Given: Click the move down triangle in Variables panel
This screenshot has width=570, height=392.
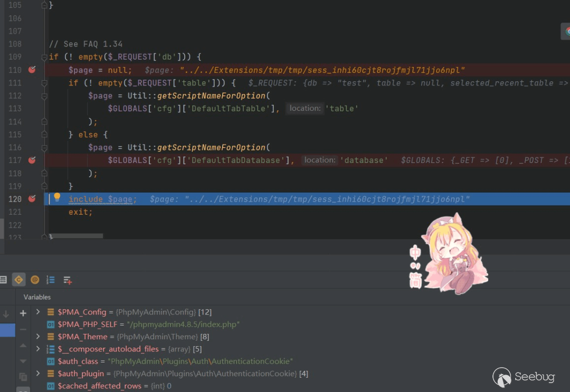Looking at the screenshot, I should pos(23,361).
